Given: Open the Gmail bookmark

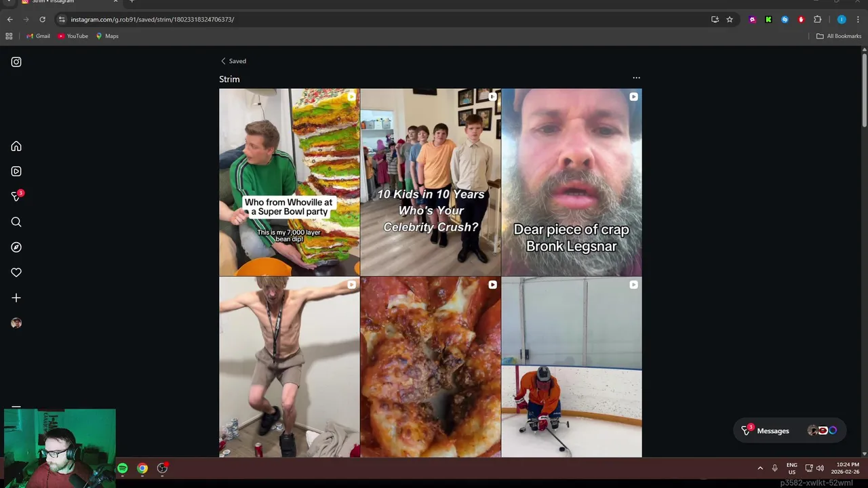Looking at the screenshot, I should 38,36.
